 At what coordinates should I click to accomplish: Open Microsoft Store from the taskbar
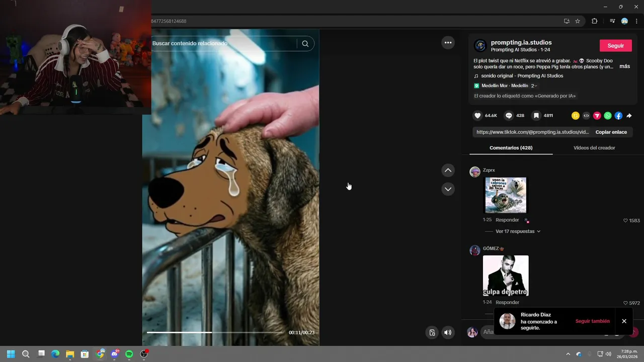85,354
